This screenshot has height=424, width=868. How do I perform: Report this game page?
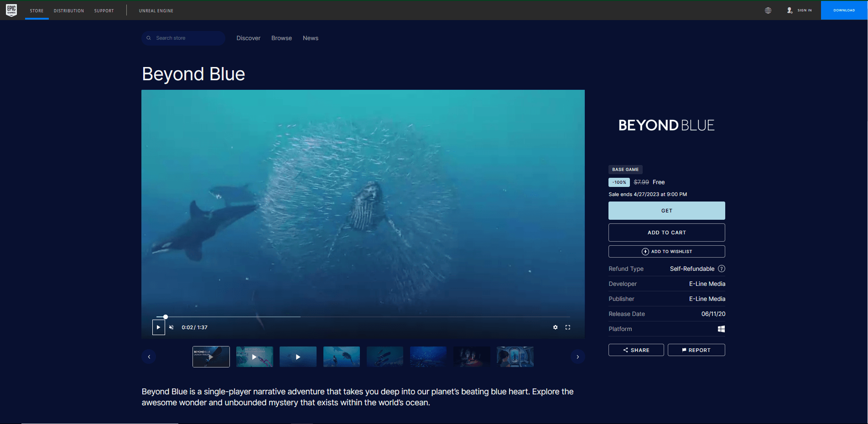click(x=696, y=350)
